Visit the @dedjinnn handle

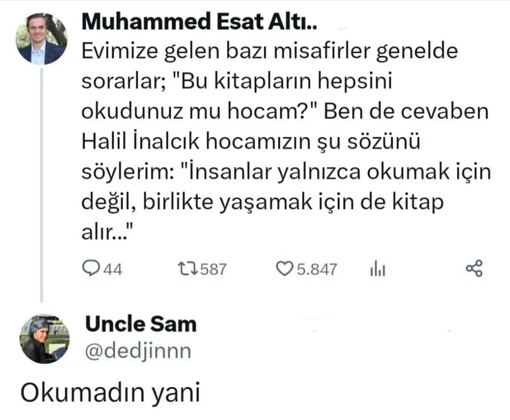coord(138,351)
